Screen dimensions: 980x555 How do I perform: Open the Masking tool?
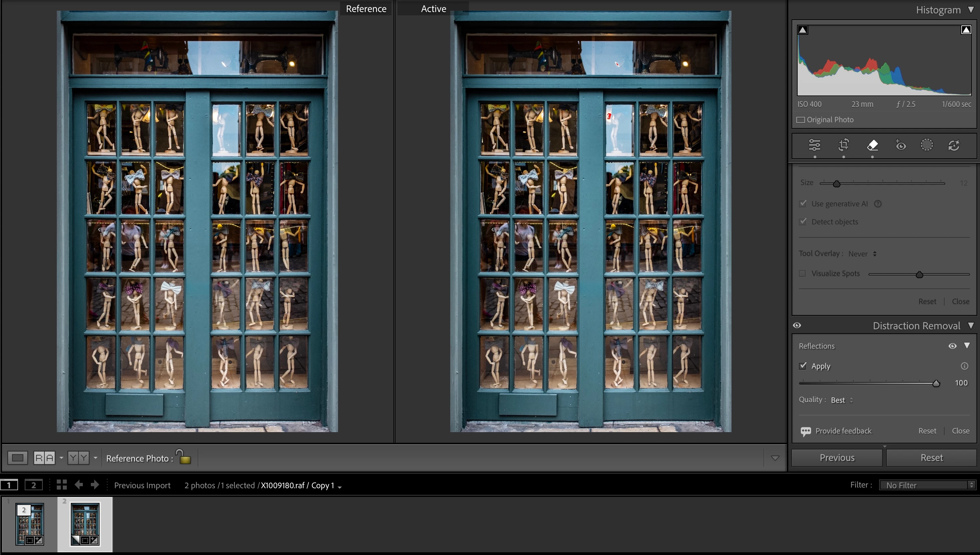click(x=927, y=145)
